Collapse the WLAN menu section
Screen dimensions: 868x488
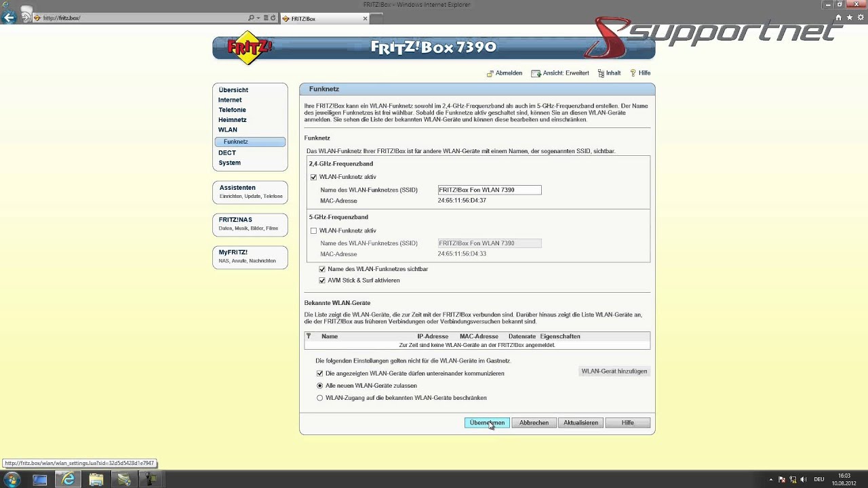click(228, 129)
